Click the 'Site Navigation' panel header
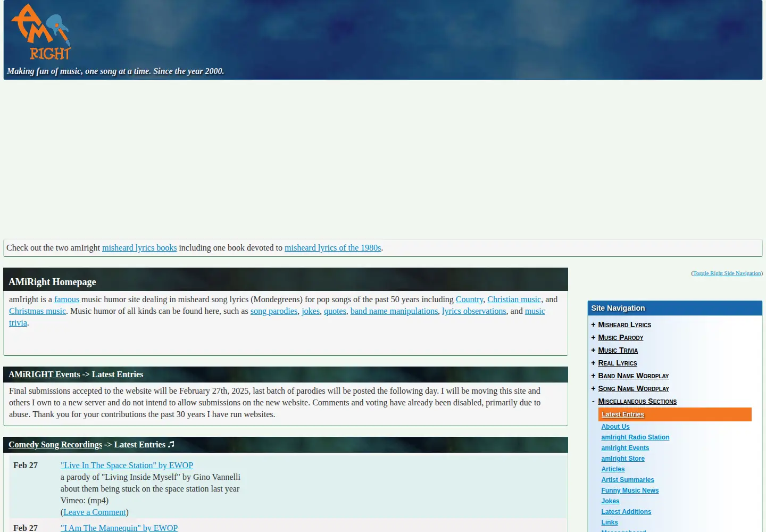This screenshot has height=532, width=766. (x=675, y=308)
